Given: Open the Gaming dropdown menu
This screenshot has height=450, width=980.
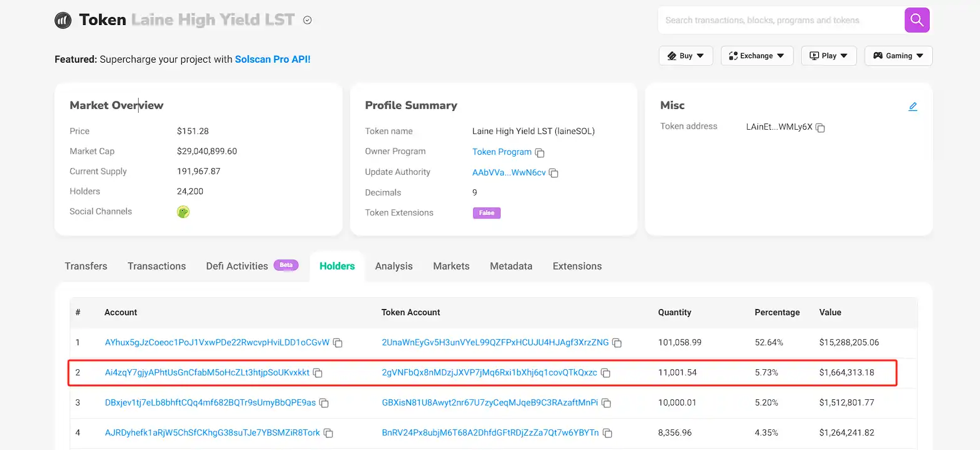Looking at the screenshot, I should 898,56.
